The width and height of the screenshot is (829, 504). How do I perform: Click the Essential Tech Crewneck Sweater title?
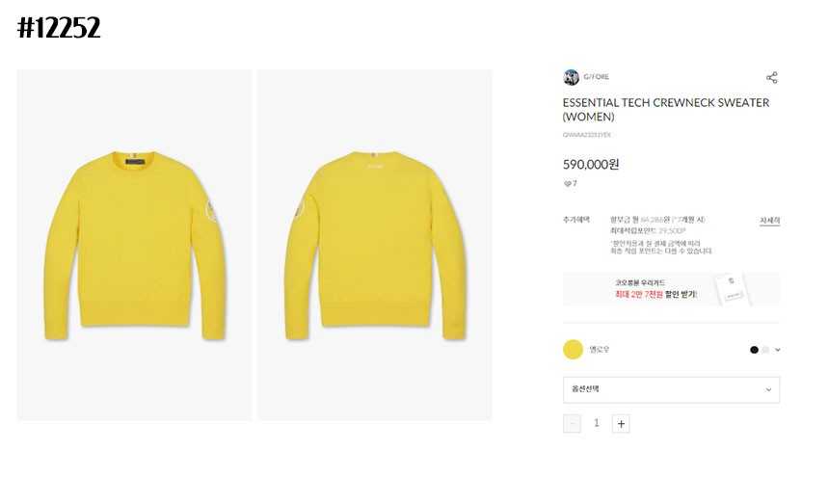coord(666,109)
